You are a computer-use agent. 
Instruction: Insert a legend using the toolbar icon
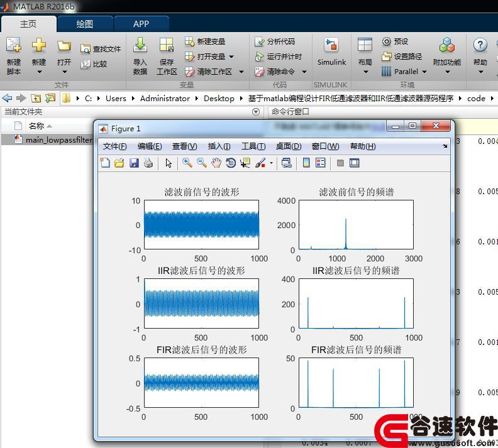pos(321,163)
